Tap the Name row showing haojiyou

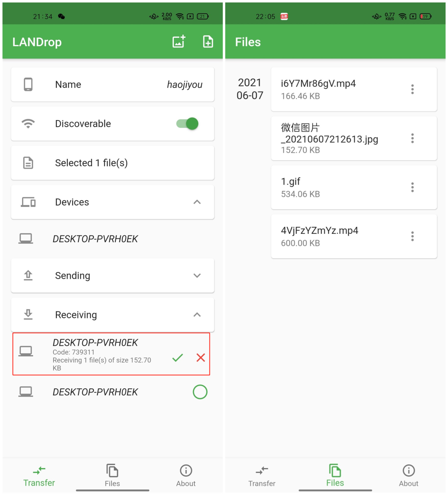coord(112,84)
